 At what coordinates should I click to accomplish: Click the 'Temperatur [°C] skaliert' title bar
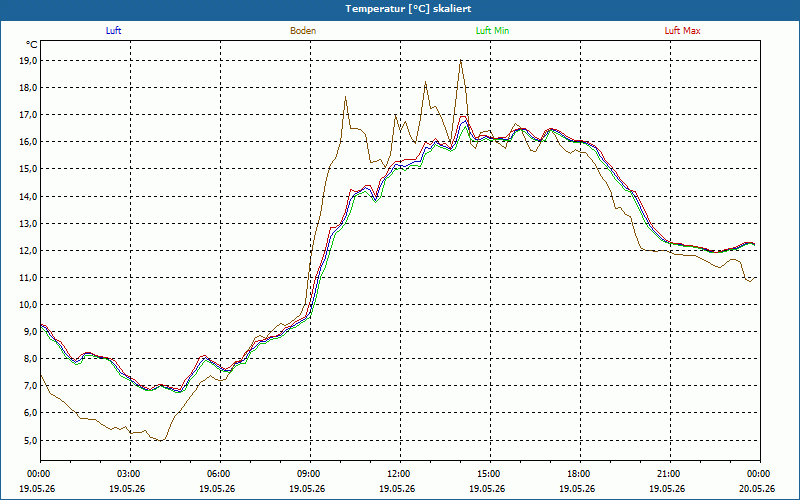click(x=400, y=9)
